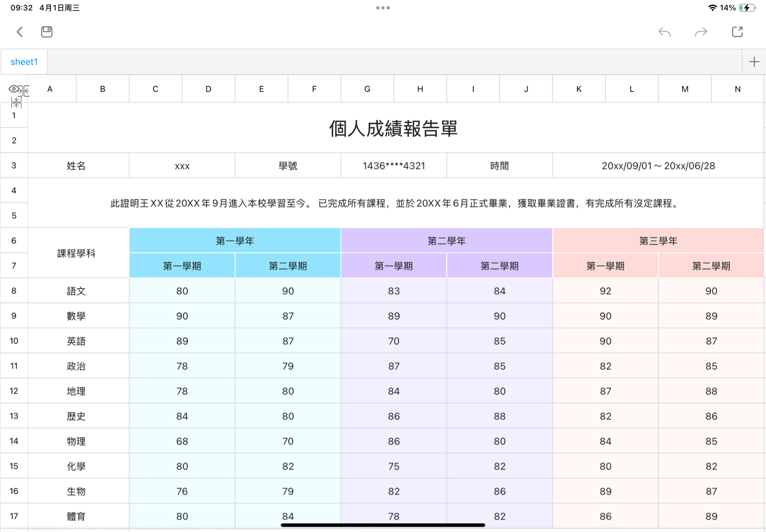This screenshot has height=532, width=766.
Task: Select the 學號 label cell
Action: [288, 165]
